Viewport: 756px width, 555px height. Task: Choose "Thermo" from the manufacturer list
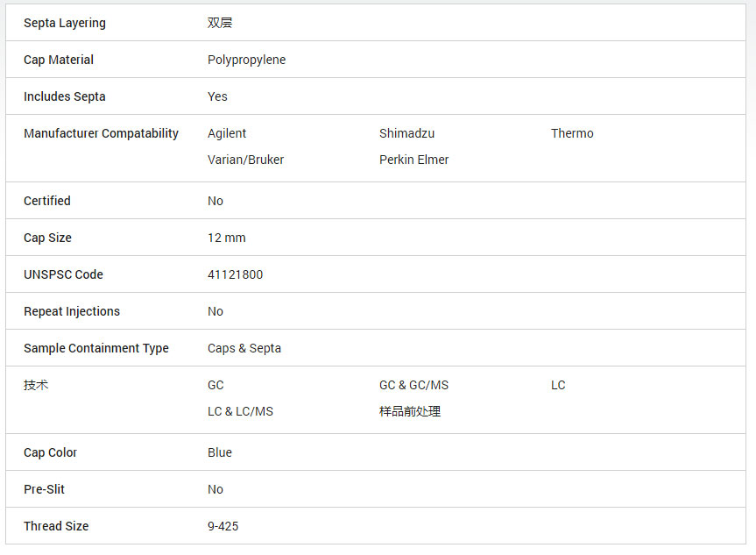pos(572,133)
